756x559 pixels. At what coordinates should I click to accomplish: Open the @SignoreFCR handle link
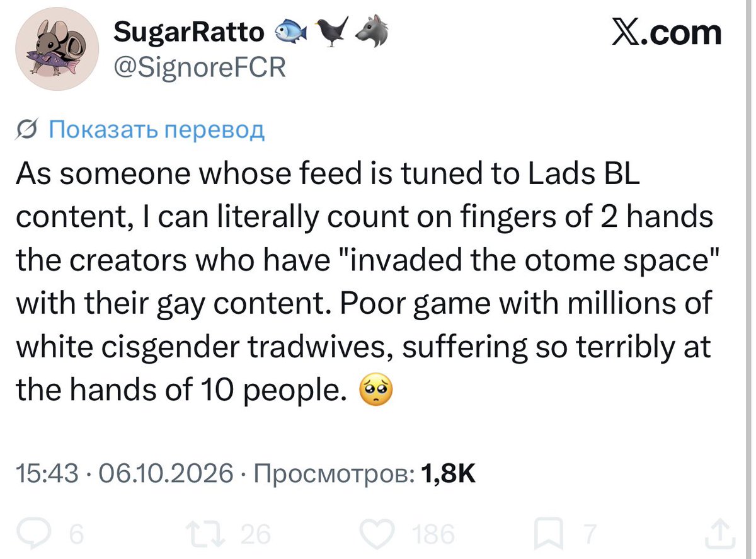(x=200, y=67)
